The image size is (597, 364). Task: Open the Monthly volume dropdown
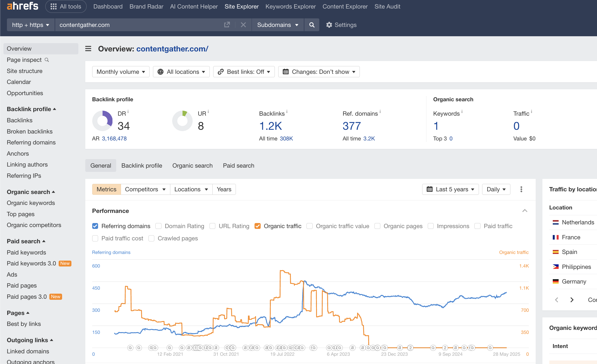(121, 72)
